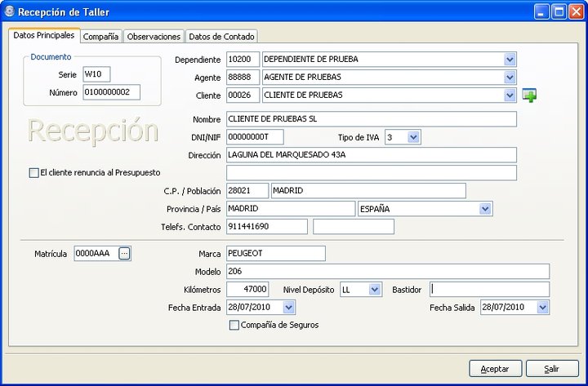The height and width of the screenshot is (386, 588).
Task: Expand the Dependiente dropdown
Action: [x=510, y=60]
